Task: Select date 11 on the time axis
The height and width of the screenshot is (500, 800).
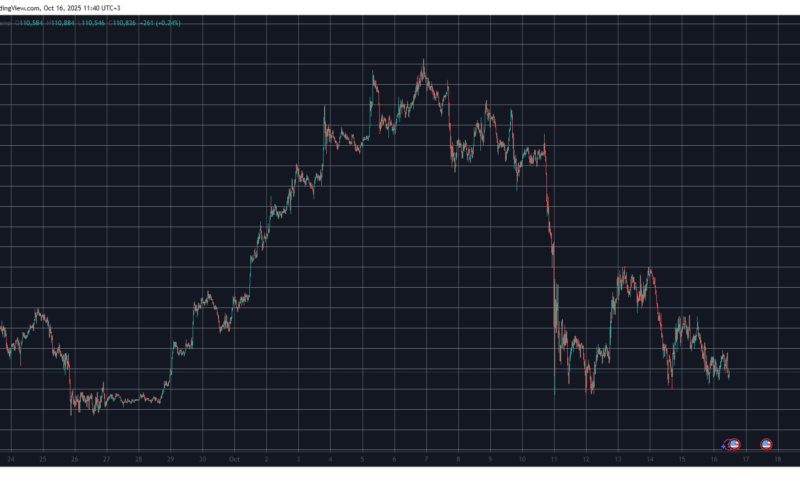Action: pyautogui.click(x=553, y=459)
